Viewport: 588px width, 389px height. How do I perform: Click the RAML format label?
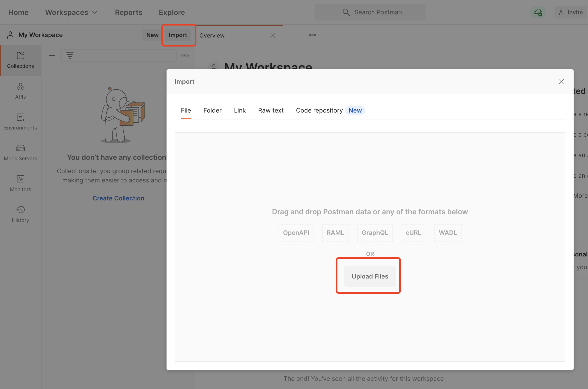click(335, 233)
